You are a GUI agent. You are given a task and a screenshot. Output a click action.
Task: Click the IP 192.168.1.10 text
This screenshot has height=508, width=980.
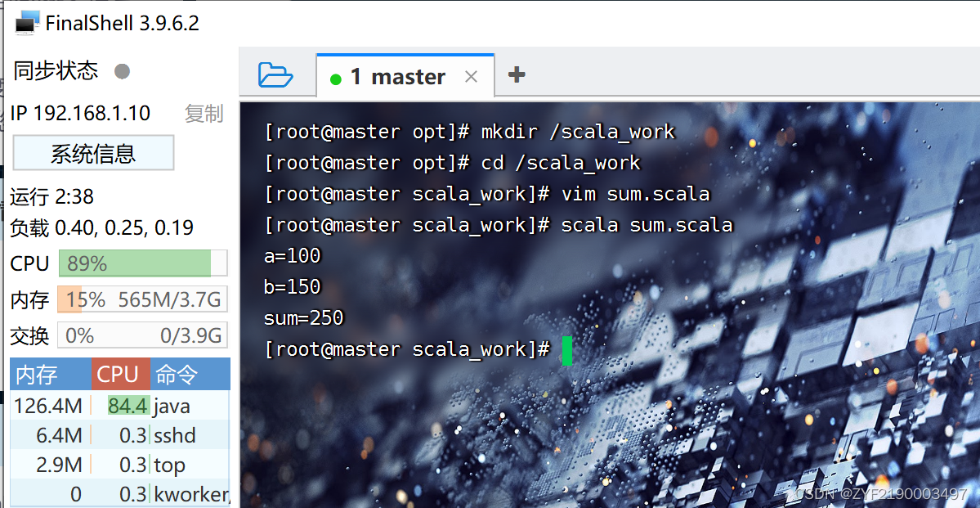(x=80, y=114)
